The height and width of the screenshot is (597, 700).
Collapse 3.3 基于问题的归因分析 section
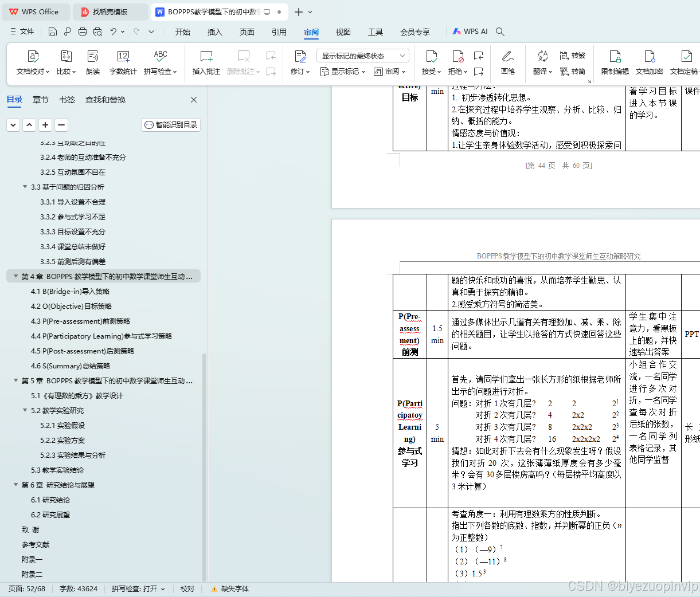click(25, 187)
